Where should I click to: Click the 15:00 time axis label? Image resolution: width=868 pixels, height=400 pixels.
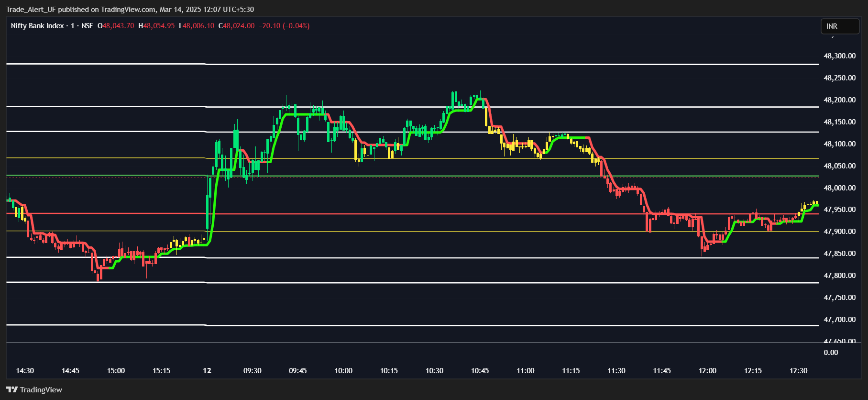[116, 371]
